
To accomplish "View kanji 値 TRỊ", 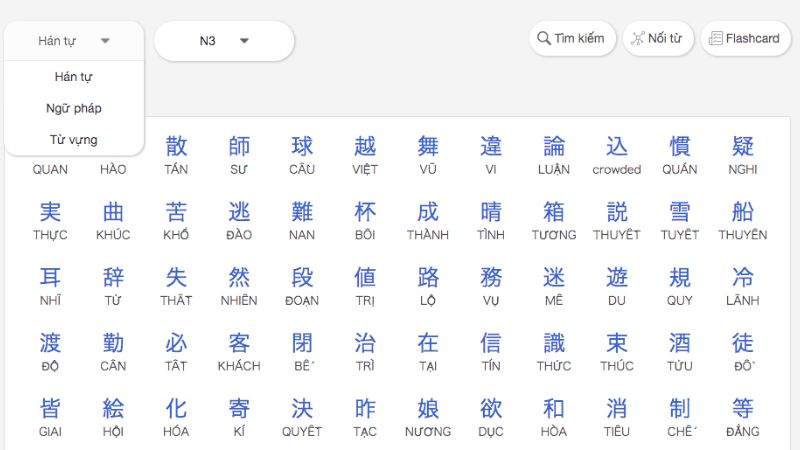I will (365, 286).
